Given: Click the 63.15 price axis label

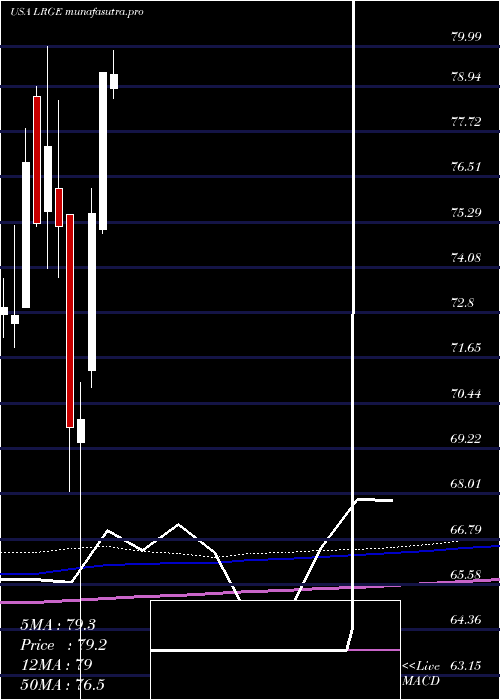Looking at the screenshot, I should click(x=466, y=666).
